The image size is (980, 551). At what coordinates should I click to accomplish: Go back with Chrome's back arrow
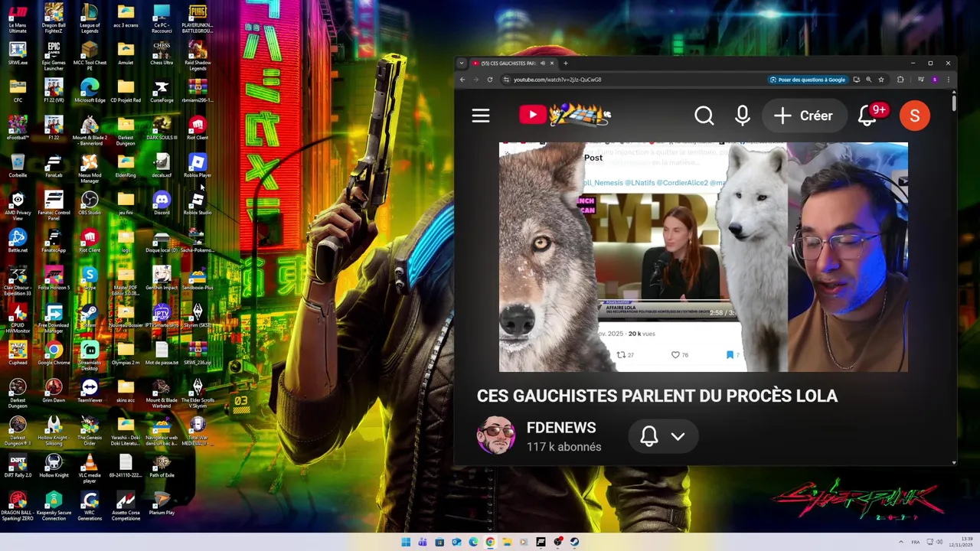[462, 80]
